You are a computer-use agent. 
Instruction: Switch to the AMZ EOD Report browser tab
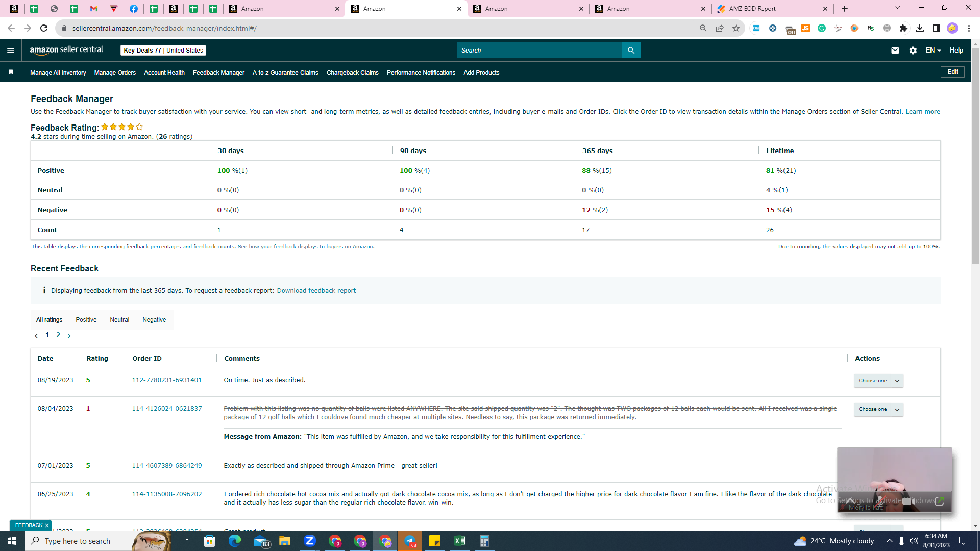(772, 9)
